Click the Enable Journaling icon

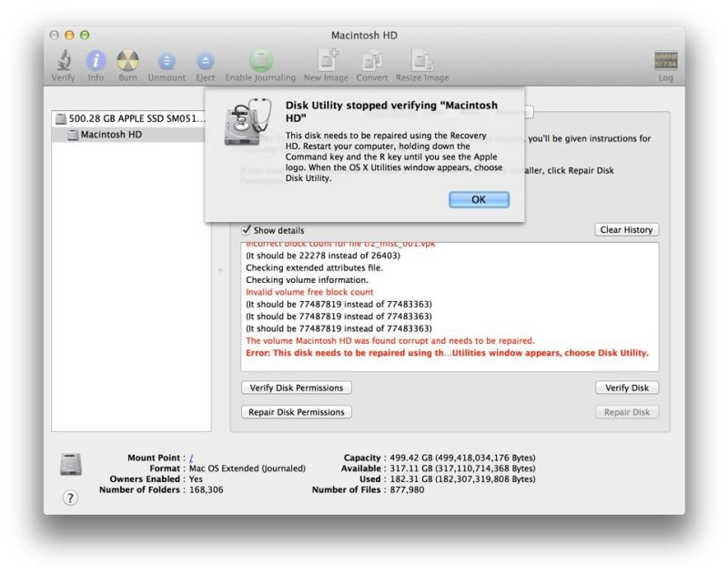point(261,61)
